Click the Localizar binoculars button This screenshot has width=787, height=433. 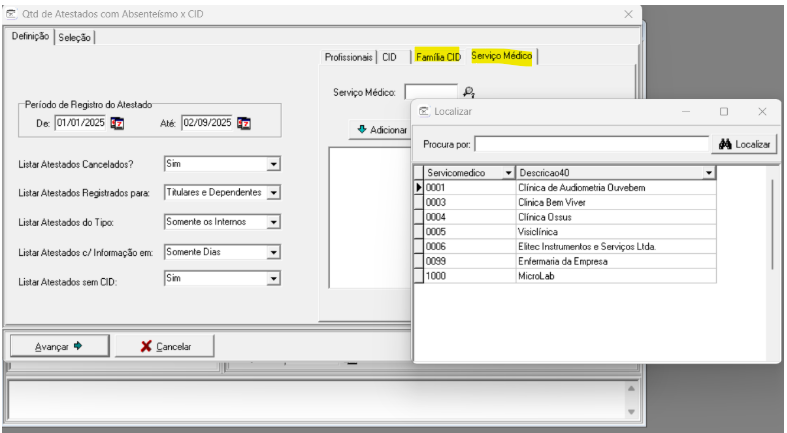tap(745, 145)
